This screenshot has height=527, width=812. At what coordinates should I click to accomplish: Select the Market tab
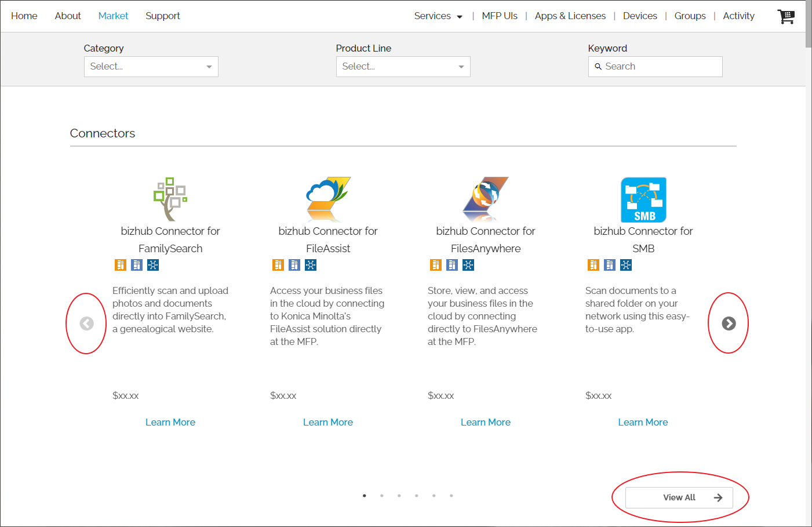tap(113, 16)
